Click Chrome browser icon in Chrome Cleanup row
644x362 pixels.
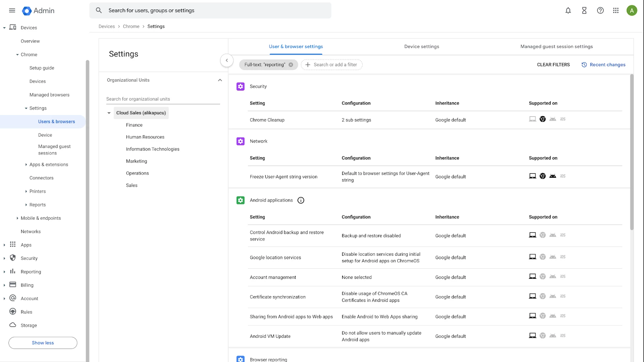(x=543, y=119)
